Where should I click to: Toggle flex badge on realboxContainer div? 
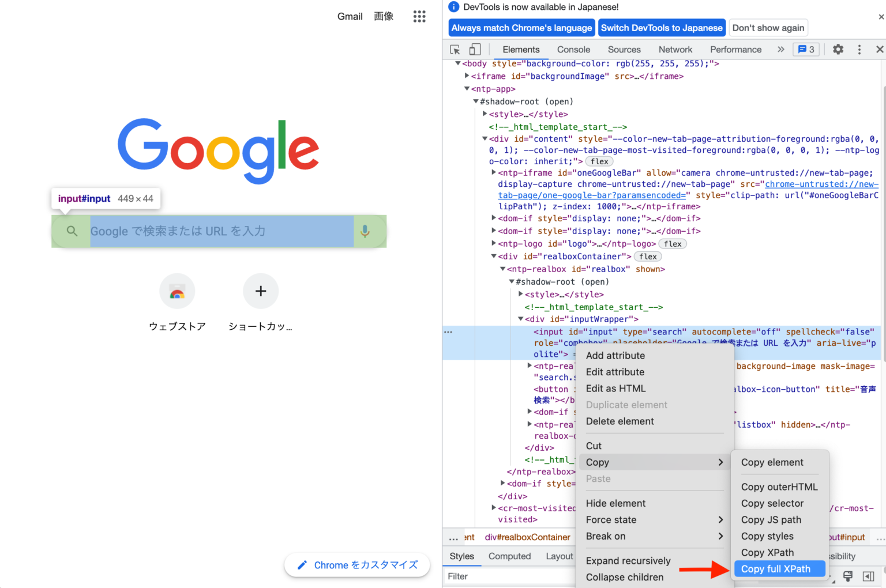[x=648, y=256]
